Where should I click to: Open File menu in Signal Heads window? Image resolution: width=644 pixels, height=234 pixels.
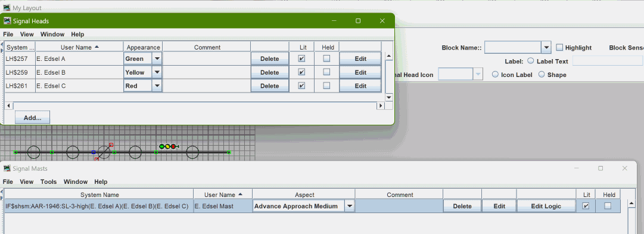(8, 34)
